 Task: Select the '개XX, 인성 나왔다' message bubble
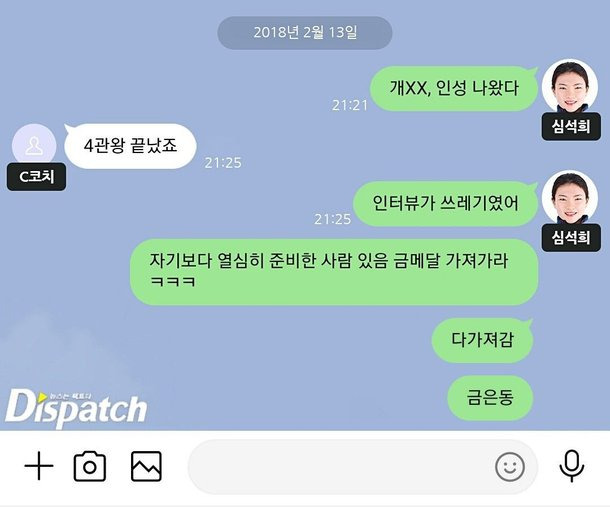click(454, 88)
